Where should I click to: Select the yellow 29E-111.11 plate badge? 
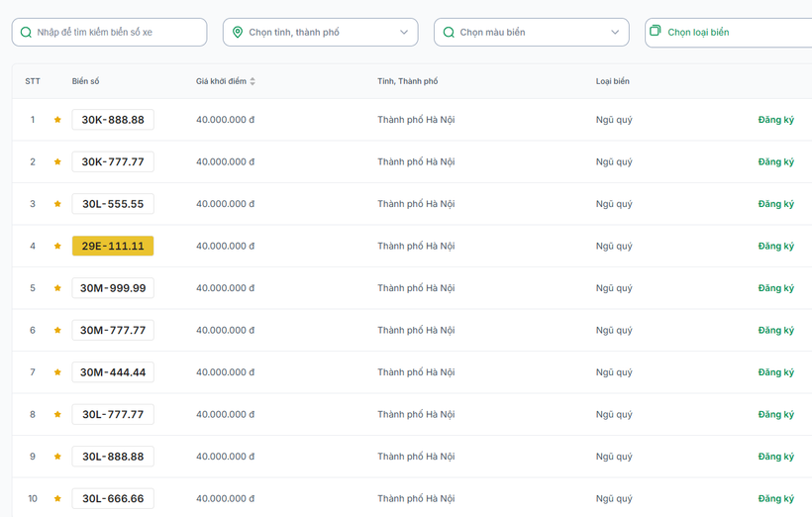[x=113, y=247]
